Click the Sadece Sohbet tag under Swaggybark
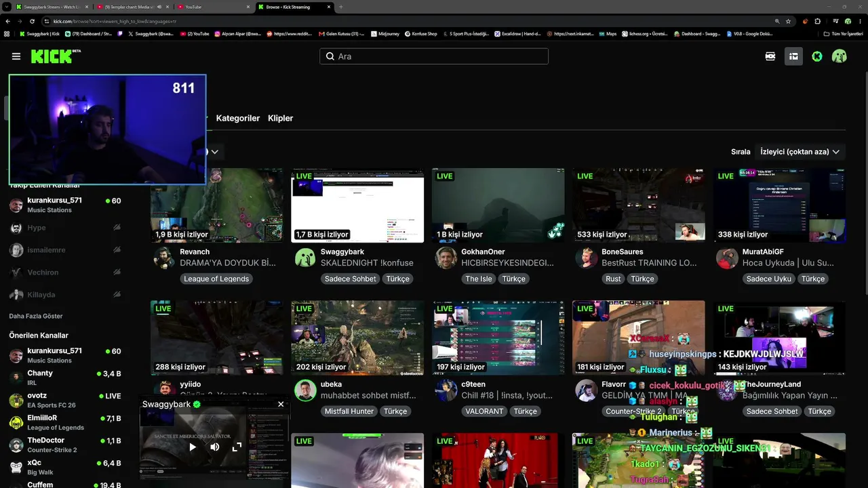 tap(350, 279)
